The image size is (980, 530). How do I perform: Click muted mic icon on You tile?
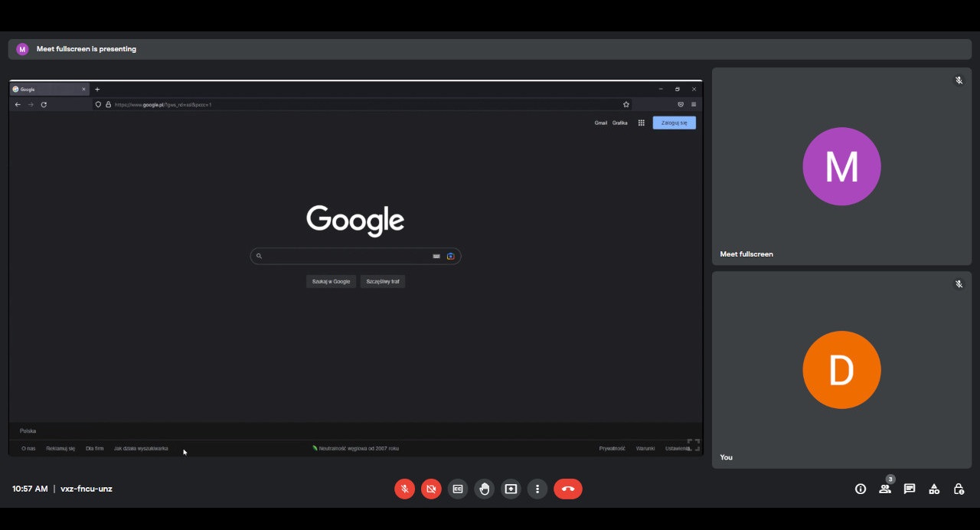point(959,284)
